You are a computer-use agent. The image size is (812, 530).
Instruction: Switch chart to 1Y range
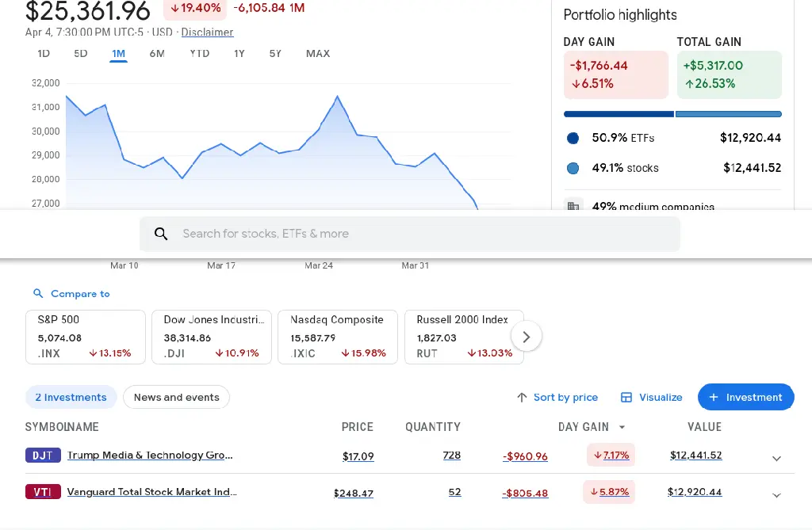coord(239,54)
